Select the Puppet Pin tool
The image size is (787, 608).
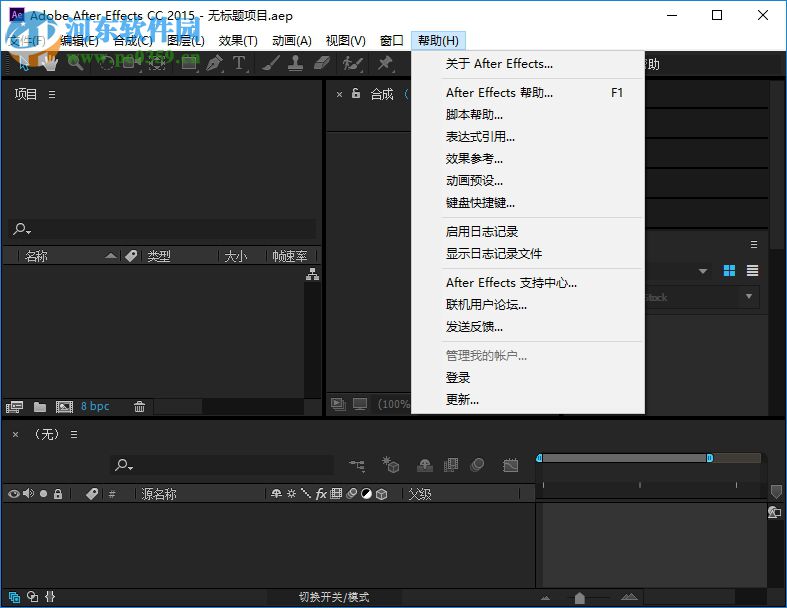(x=385, y=63)
